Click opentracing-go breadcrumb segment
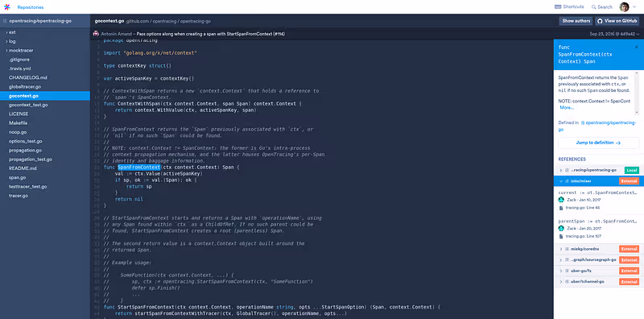 pyautogui.click(x=196, y=21)
